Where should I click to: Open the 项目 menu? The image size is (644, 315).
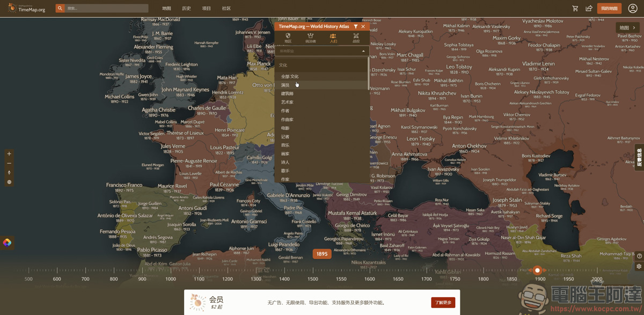pyautogui.click(x=207, y=9)
